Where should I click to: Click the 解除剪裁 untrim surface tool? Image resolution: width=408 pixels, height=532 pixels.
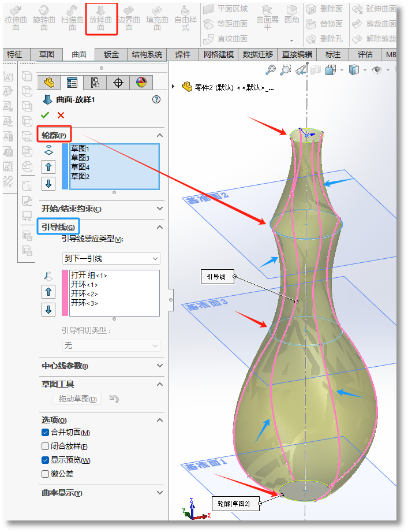374,39
